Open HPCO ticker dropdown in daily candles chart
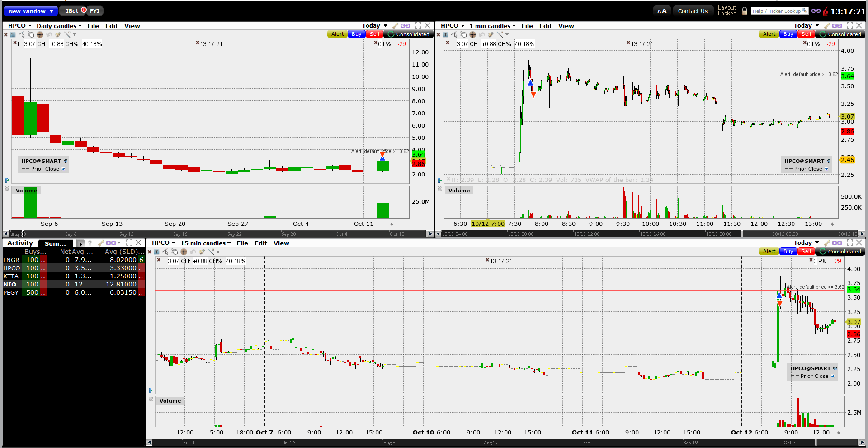 (20, 26)
